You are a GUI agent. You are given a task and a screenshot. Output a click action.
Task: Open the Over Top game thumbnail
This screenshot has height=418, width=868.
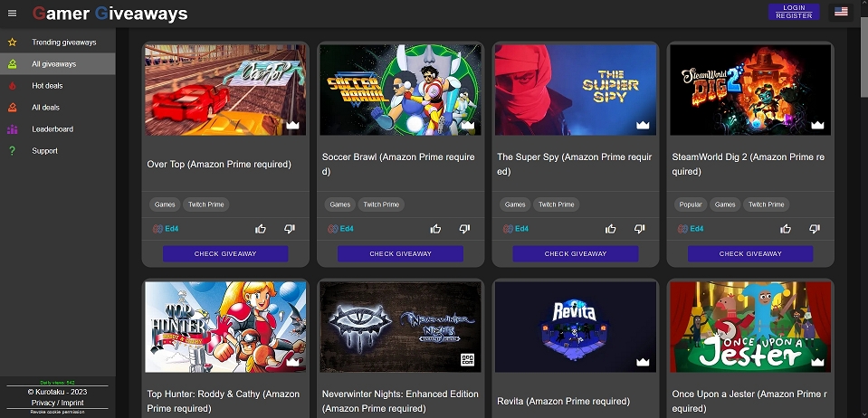click(225, 90)
